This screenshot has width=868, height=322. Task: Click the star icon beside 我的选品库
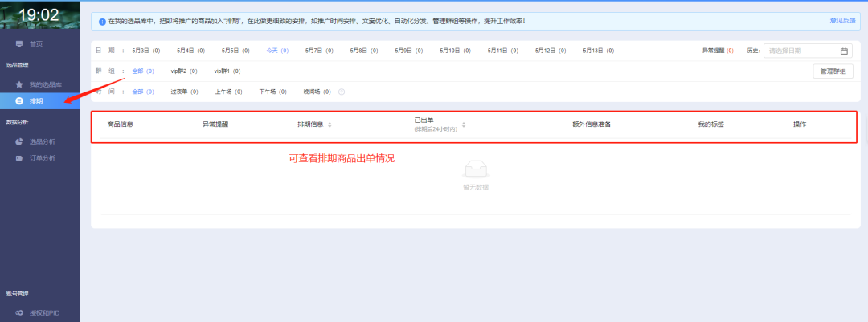tap(19, 84)
